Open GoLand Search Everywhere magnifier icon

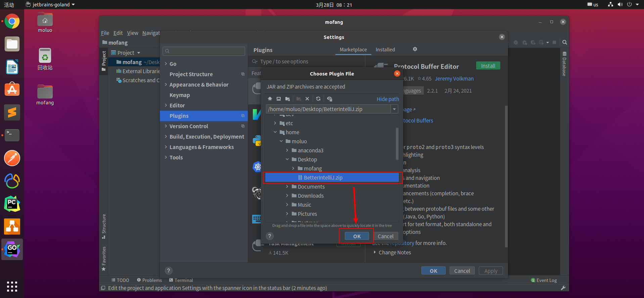point(565,42)
